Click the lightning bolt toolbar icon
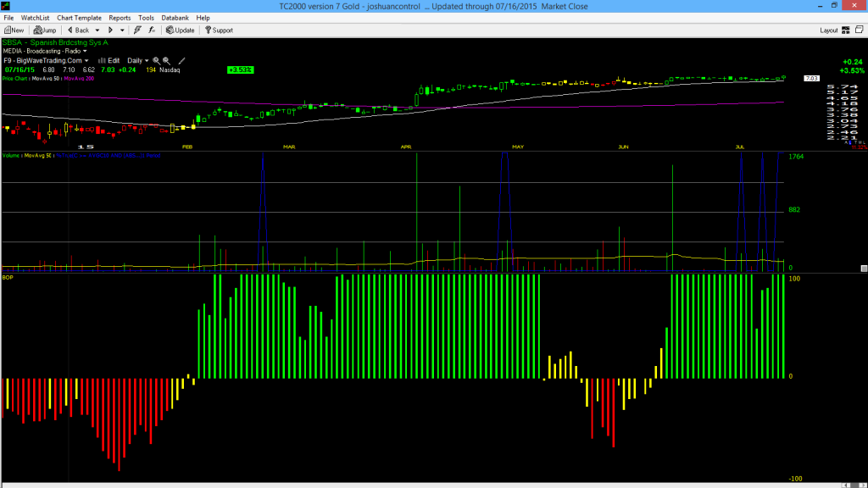868x488 pixels. click(x=137, y=30)
